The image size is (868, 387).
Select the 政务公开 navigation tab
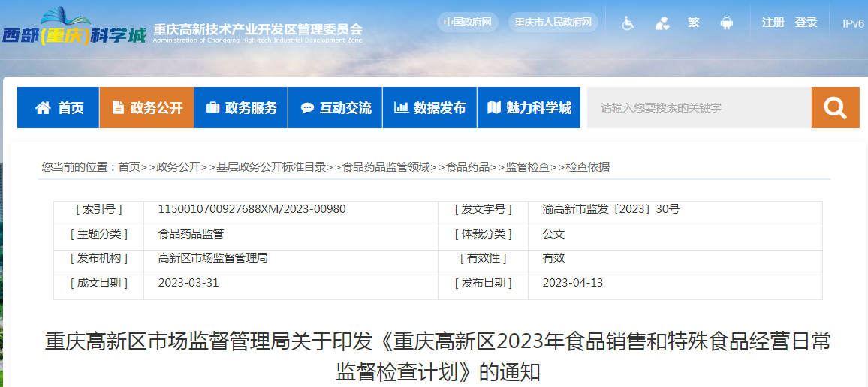[x=146, y=108]
